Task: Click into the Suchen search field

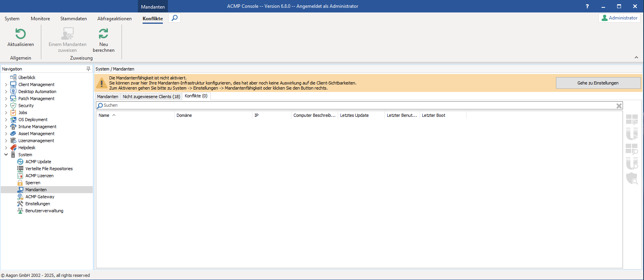Action: [351, 106]
